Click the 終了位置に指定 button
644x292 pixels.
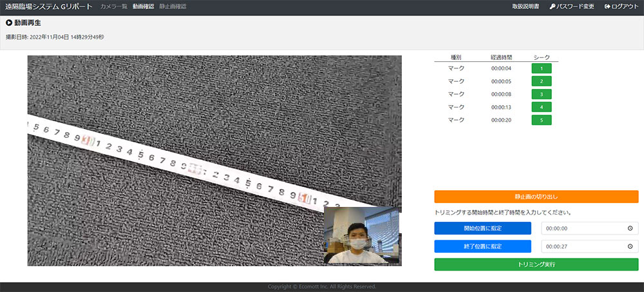pos(482,246)
